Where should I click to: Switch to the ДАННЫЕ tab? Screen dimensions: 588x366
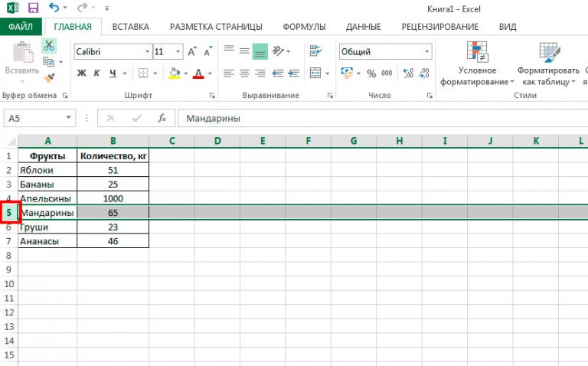click(364, 27)
